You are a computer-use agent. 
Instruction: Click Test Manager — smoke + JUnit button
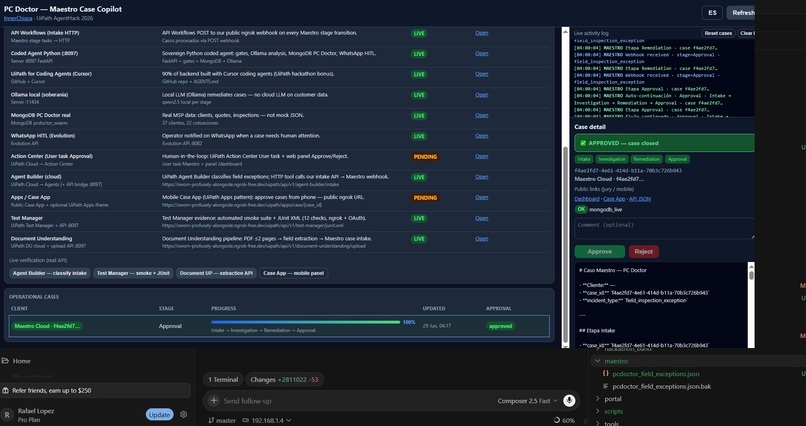click(x=133, y=273)
